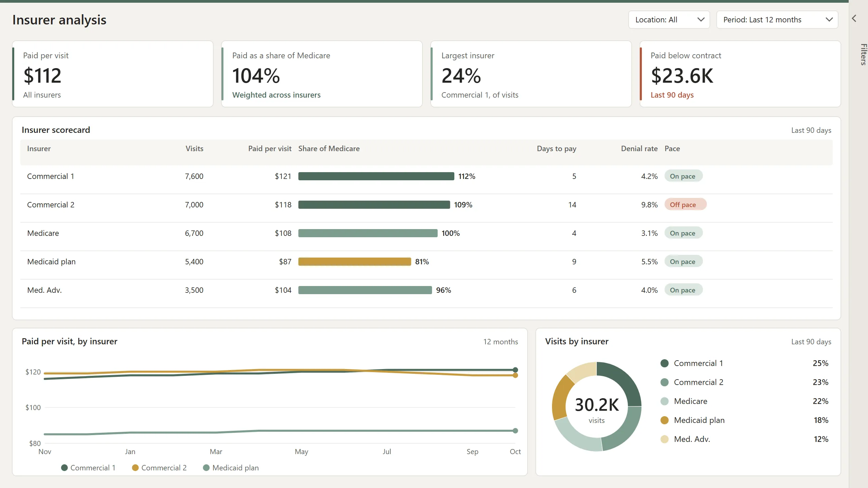Click the 9.8% denial rate cell
The image size is (868, 488).
pos(649,205)
